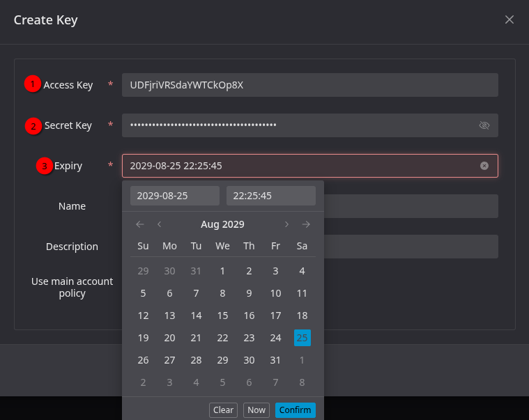Click the Confirm button
The image size is (529, 420).
click(296, 410)
